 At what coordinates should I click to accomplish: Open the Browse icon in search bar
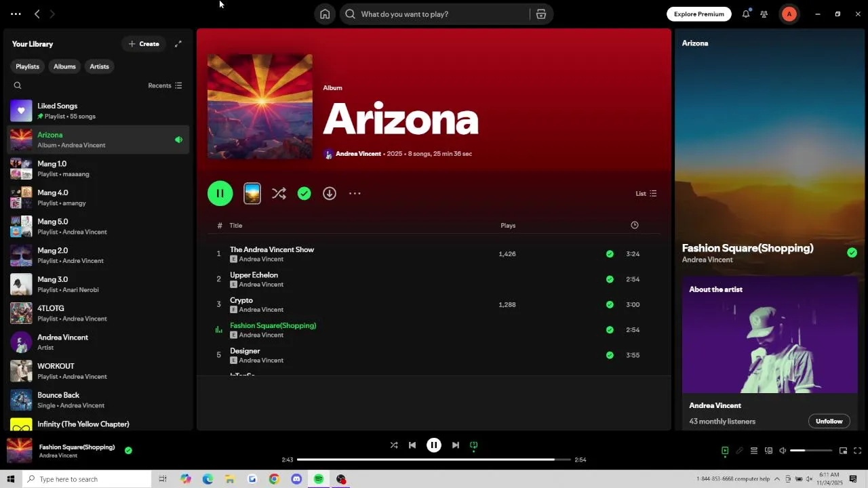(541, 14)
